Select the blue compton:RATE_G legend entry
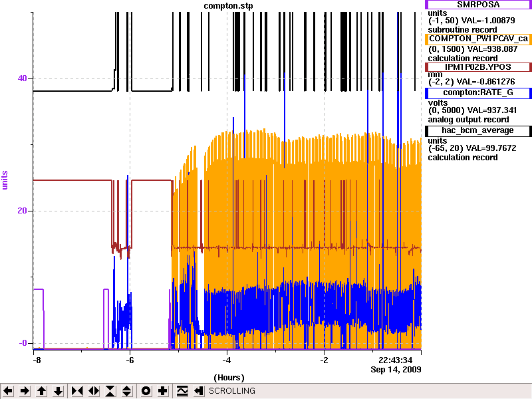This screenshot has height=399, width=532. (x=478, y=92)
